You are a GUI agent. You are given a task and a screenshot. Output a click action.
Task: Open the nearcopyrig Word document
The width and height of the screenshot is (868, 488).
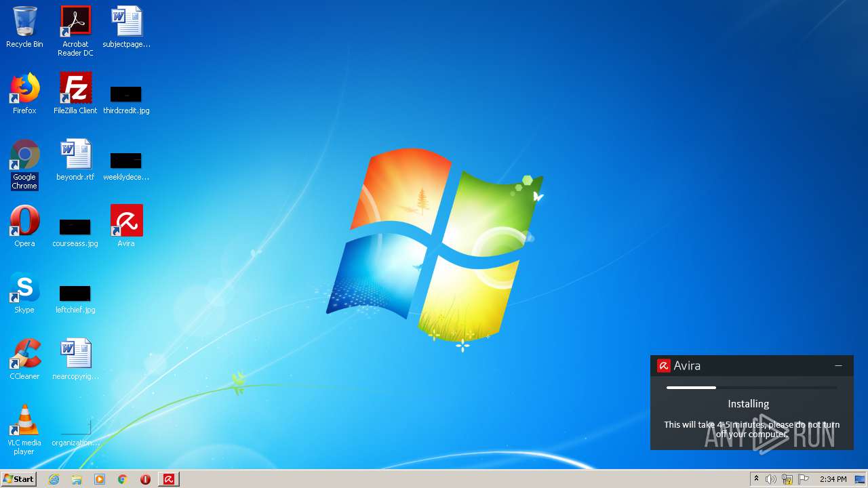coord(75,359)
